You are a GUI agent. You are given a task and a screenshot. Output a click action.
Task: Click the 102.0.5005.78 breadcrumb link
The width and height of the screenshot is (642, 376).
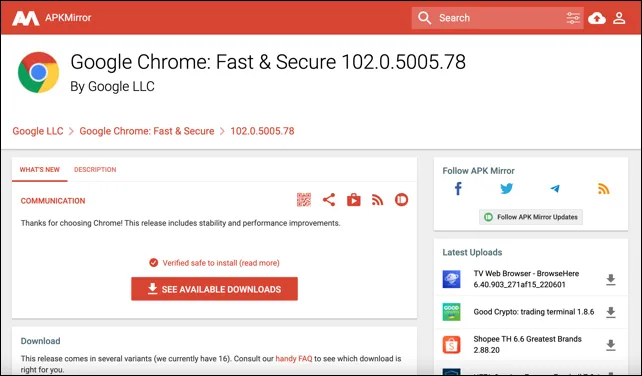pyautogui.click(x=262, y=131)
